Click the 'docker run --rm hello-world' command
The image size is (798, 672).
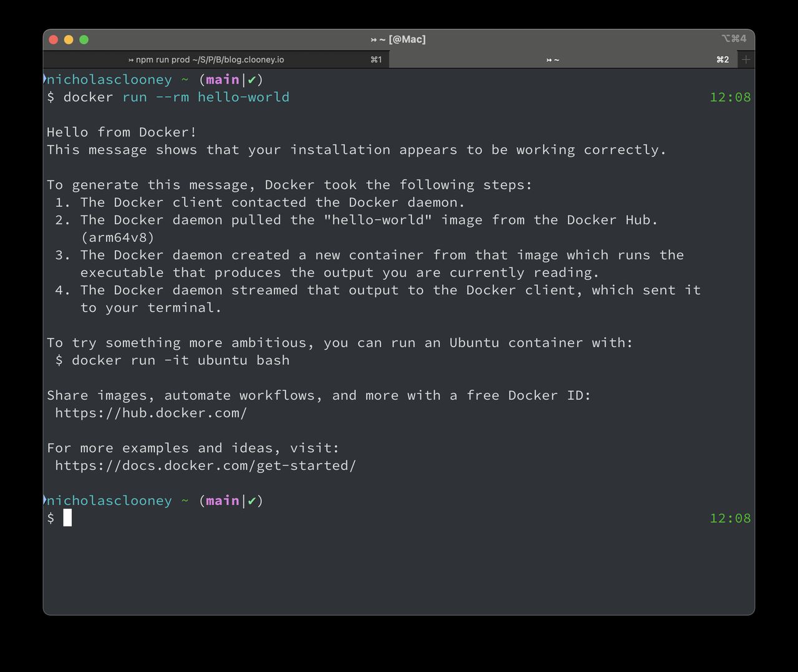coord(176,97)
